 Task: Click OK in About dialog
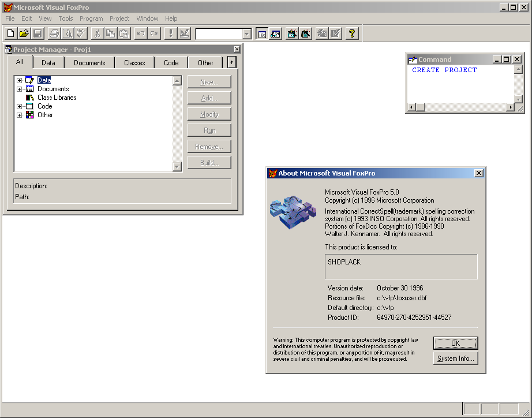[456, 343]
